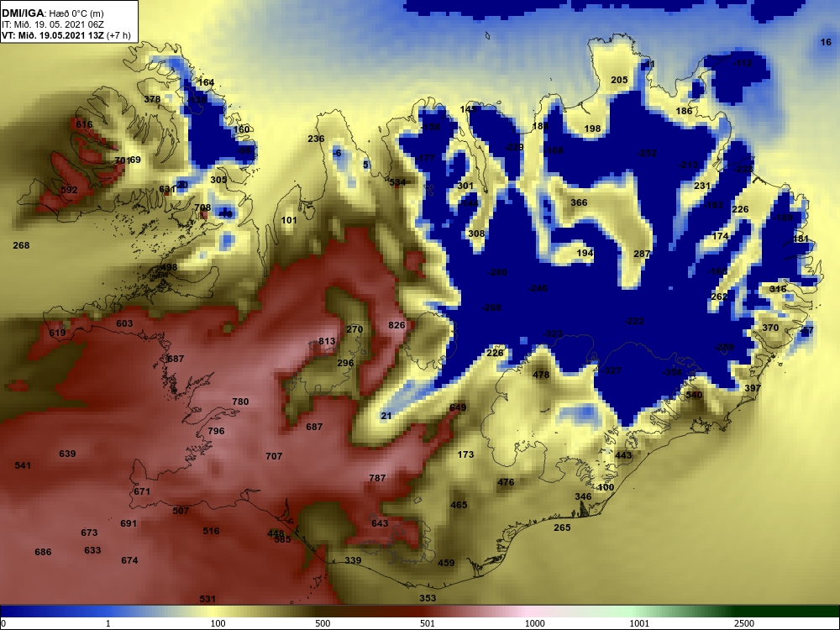Click the map value '443'

[x=623, y=456]
